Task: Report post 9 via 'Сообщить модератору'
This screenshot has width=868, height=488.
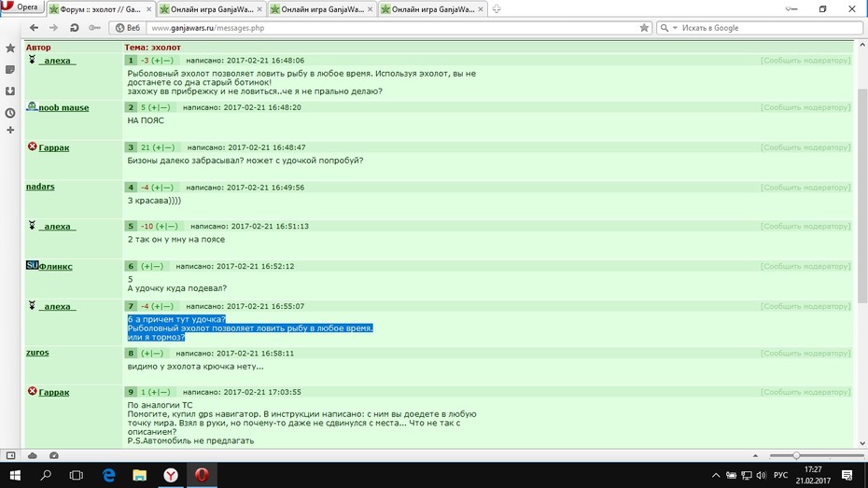Action: click(x=805, y=392)
